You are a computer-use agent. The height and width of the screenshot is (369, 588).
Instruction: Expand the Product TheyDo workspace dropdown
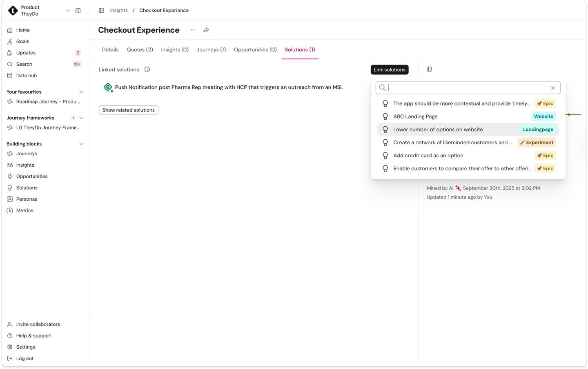[68, 11]
